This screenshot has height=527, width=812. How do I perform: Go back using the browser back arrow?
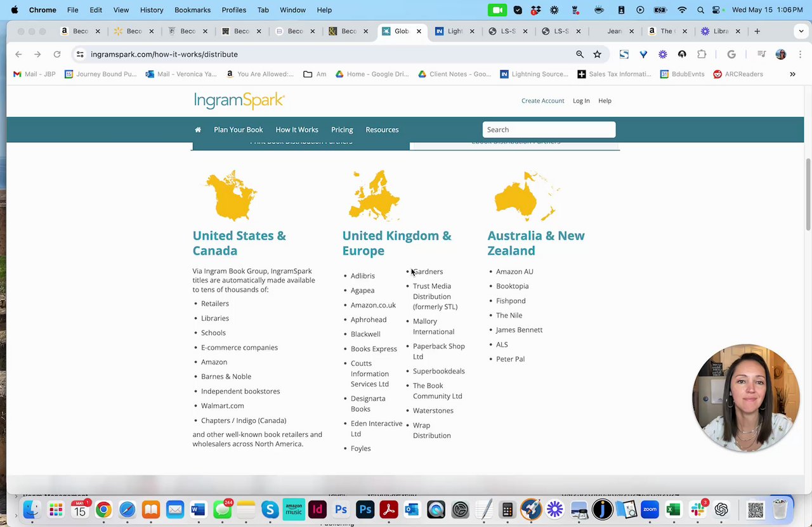point(18,55)
